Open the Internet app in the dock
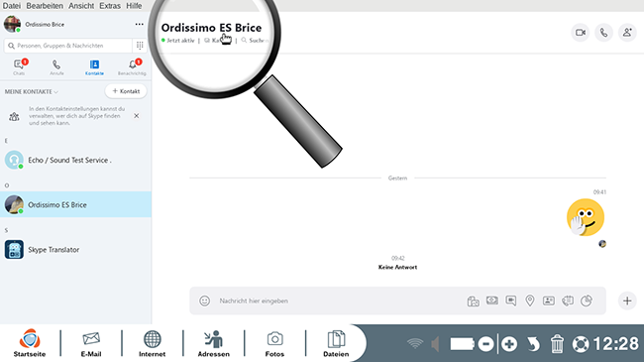 point(152,343)
